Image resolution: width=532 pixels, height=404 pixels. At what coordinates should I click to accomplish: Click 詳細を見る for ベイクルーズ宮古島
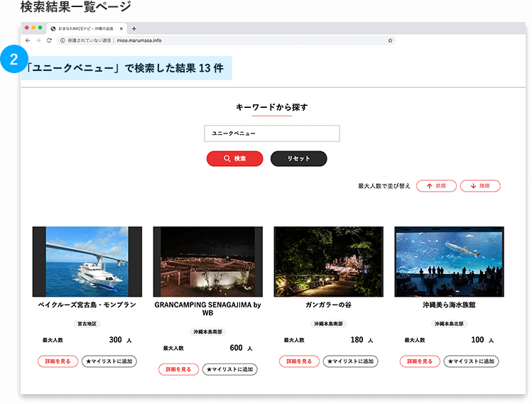[x=58, y=361]
